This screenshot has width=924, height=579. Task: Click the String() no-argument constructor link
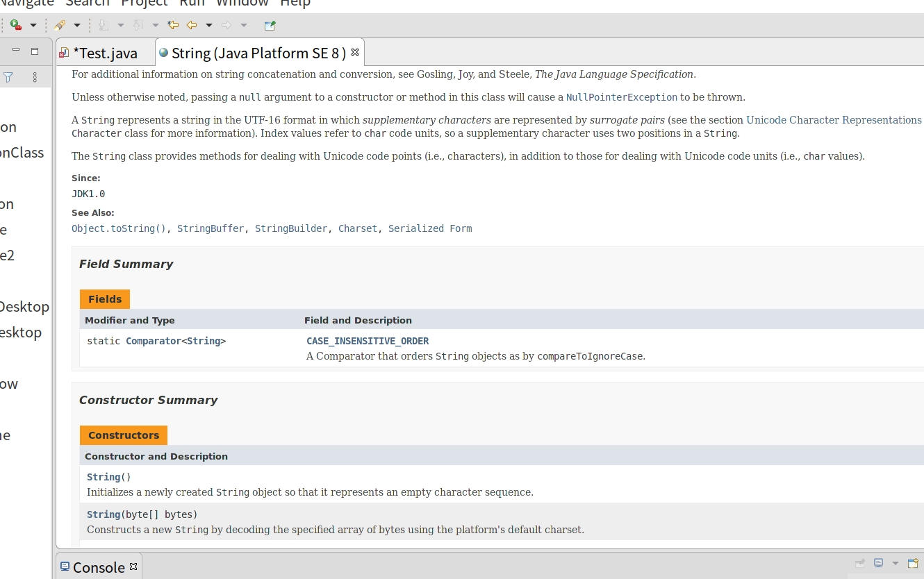click(104, 477)
